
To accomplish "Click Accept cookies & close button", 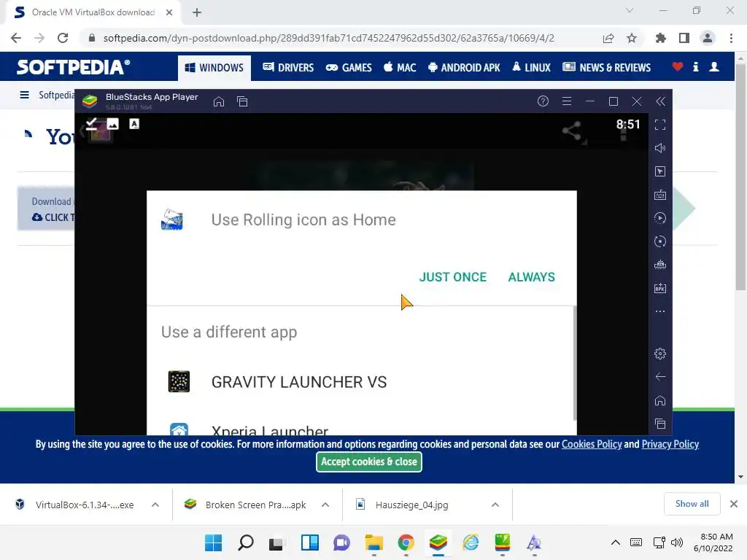I will pos(368,462).
